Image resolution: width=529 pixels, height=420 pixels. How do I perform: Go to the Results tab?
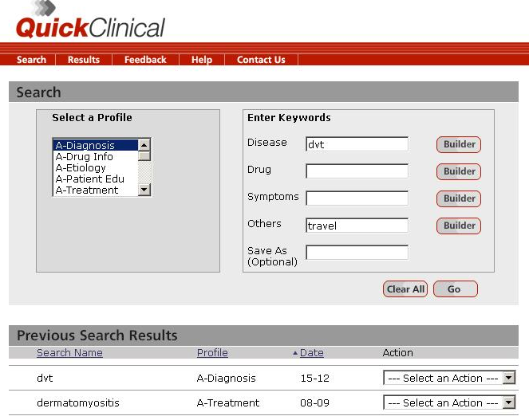[x=84, y=60]
